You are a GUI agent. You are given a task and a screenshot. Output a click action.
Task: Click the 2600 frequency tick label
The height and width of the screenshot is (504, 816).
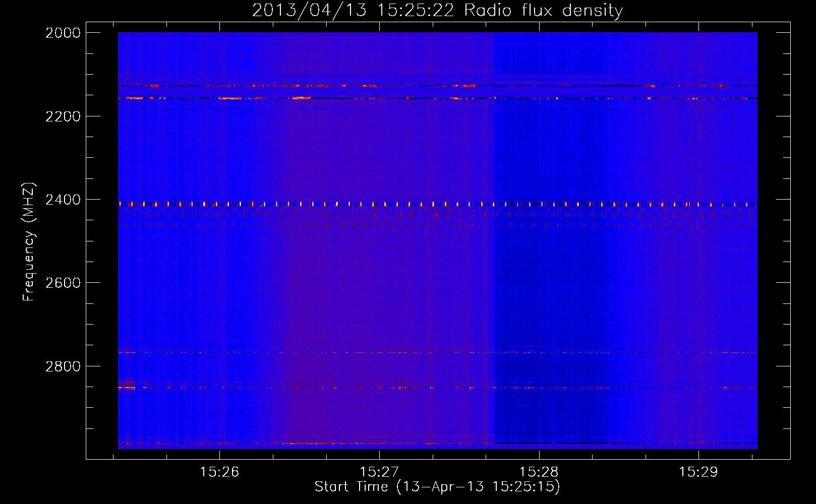63,283
